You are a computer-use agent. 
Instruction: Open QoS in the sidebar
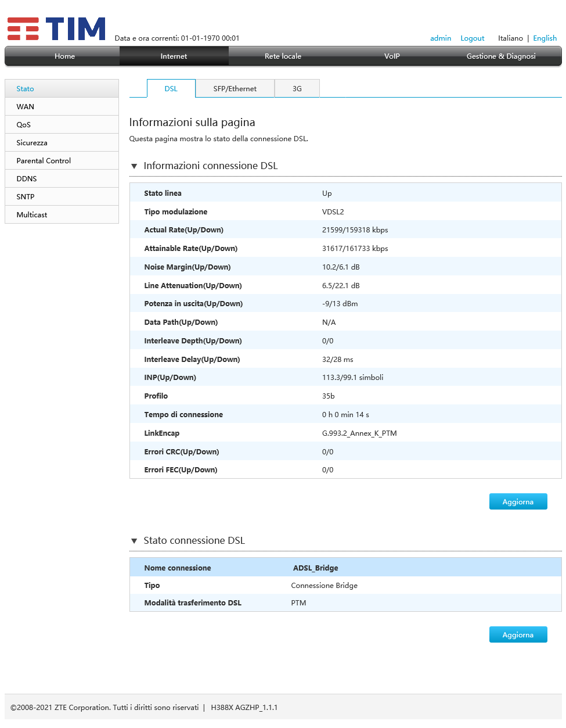click(x=24, y=125)
